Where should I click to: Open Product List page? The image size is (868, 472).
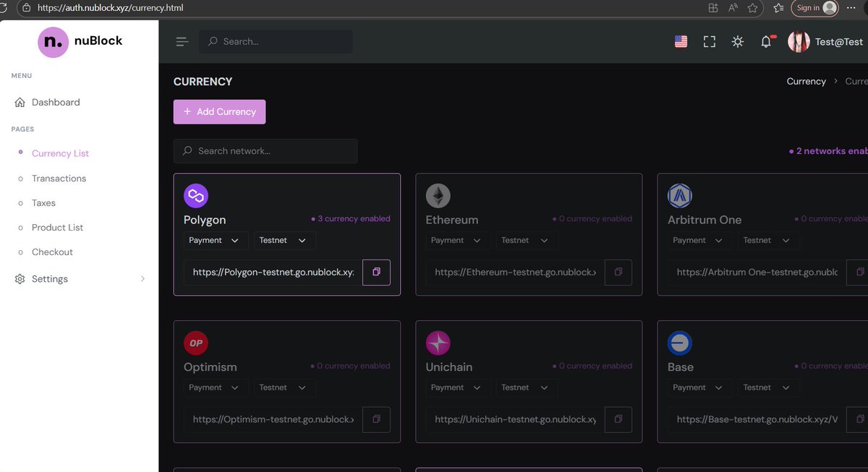(57, 228)
